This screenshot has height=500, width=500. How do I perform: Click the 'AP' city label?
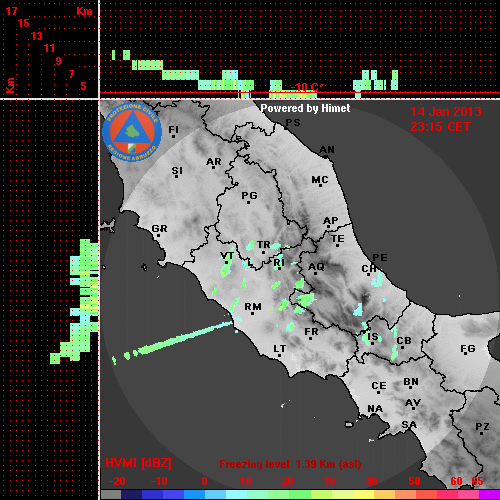330,221
